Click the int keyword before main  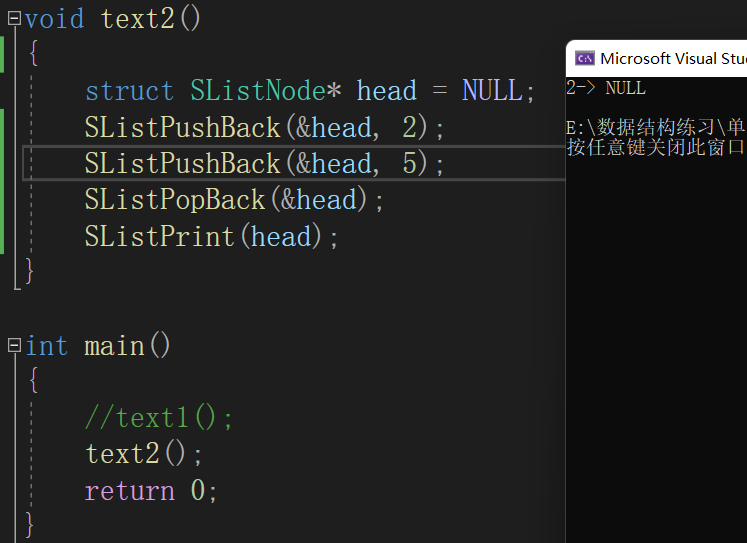pos(46,346)
